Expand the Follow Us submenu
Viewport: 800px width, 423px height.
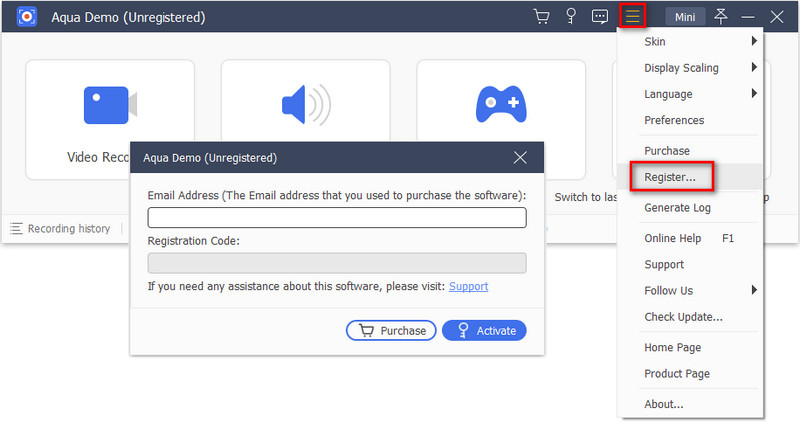pyautogui.click(x=690, y=290)
